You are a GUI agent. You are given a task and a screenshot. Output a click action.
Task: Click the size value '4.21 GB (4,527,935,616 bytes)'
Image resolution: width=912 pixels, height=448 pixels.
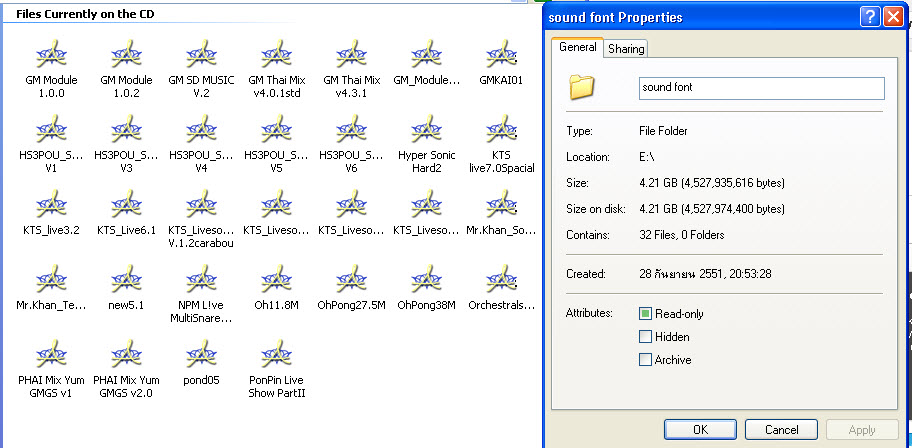(712, 183)
